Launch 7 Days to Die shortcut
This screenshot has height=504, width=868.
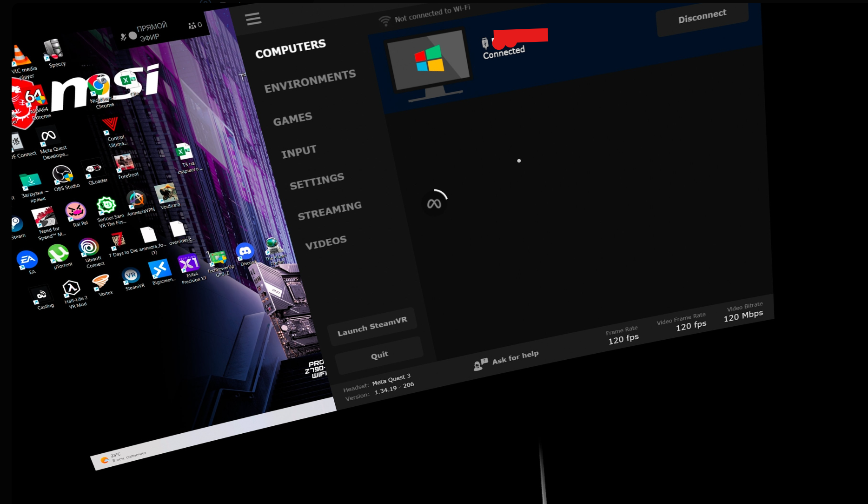[x=121, y=244]
